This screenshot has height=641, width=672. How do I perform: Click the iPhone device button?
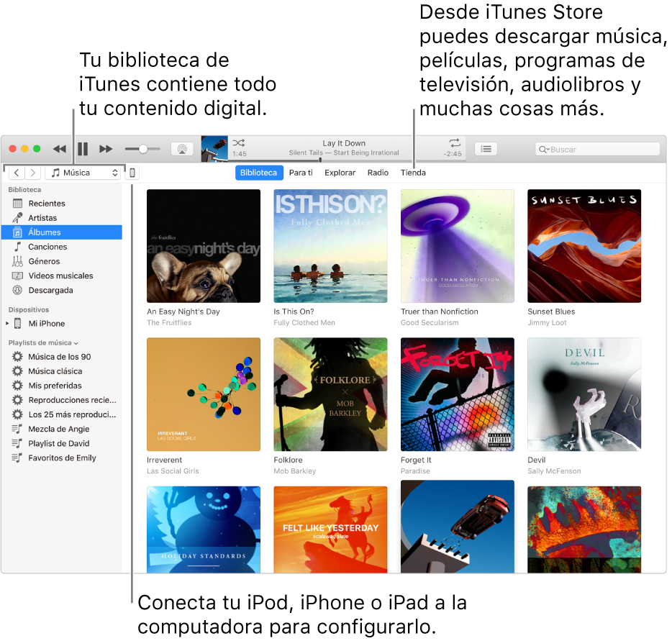(132, 173)
